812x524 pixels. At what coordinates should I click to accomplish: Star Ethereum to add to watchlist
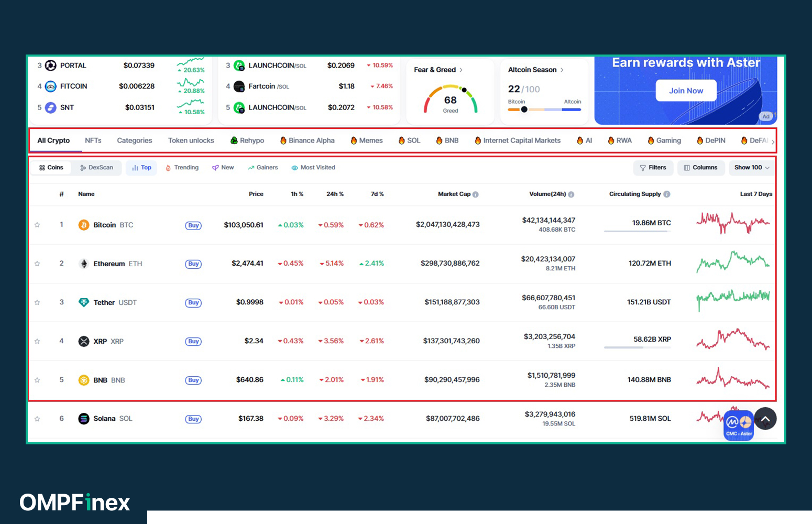pos(37,264)
